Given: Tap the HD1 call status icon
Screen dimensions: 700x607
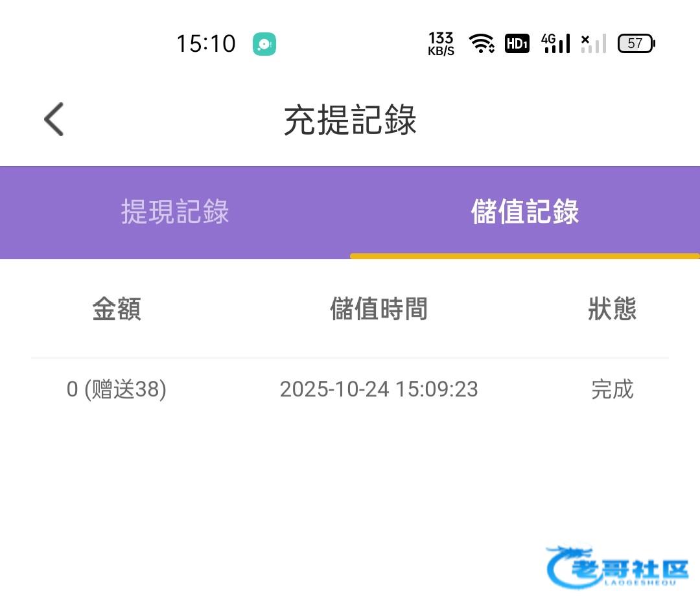Looking at the screenshot, I should point(517,44).
